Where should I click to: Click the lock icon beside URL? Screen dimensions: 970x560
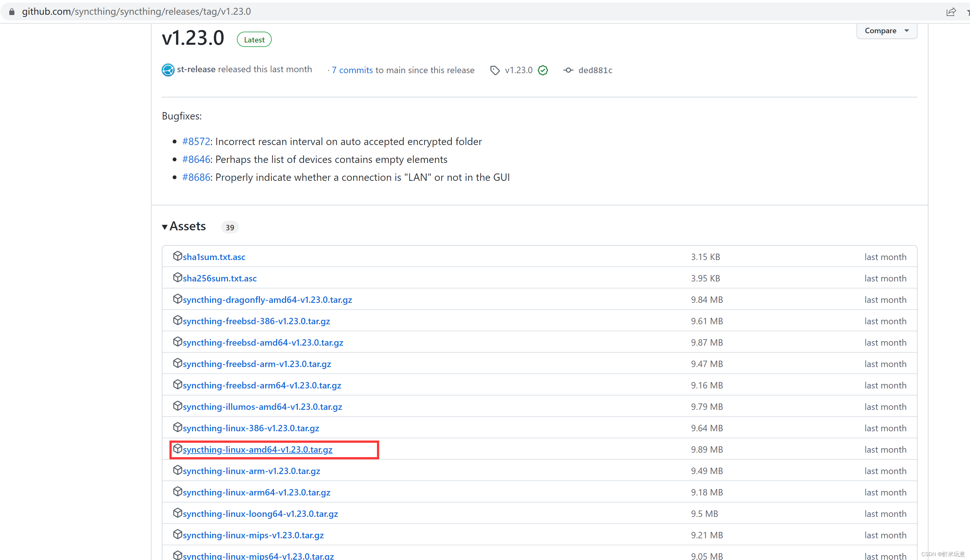12,12
